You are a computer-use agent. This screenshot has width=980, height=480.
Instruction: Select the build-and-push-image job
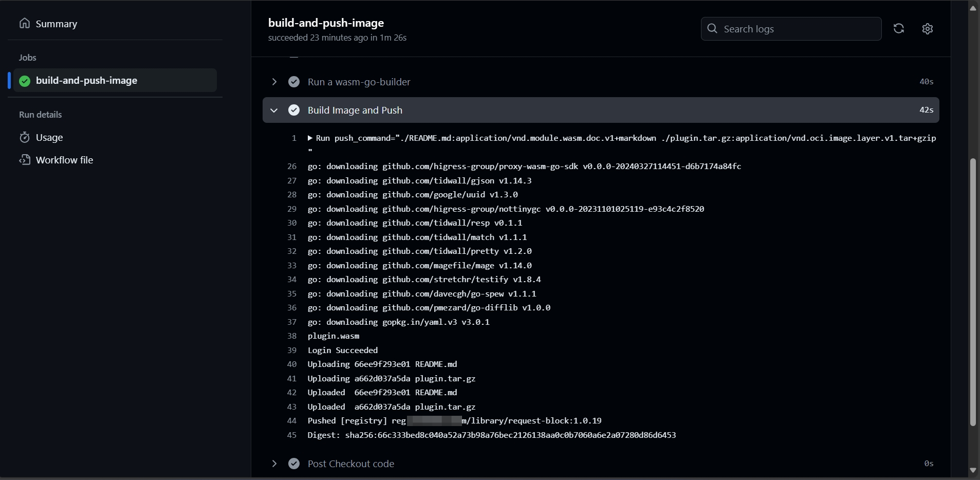click(x=86, y=81)
